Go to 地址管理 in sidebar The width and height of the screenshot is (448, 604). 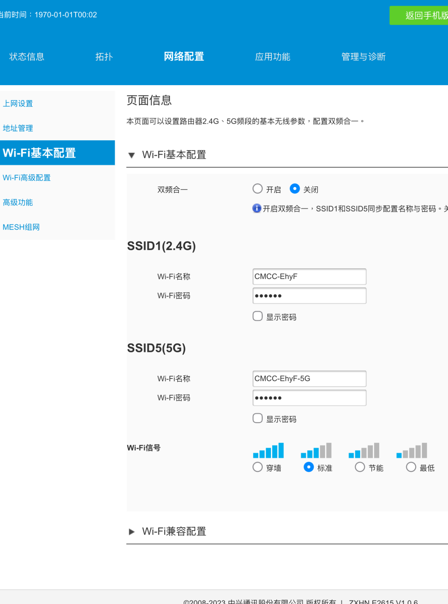18,128
